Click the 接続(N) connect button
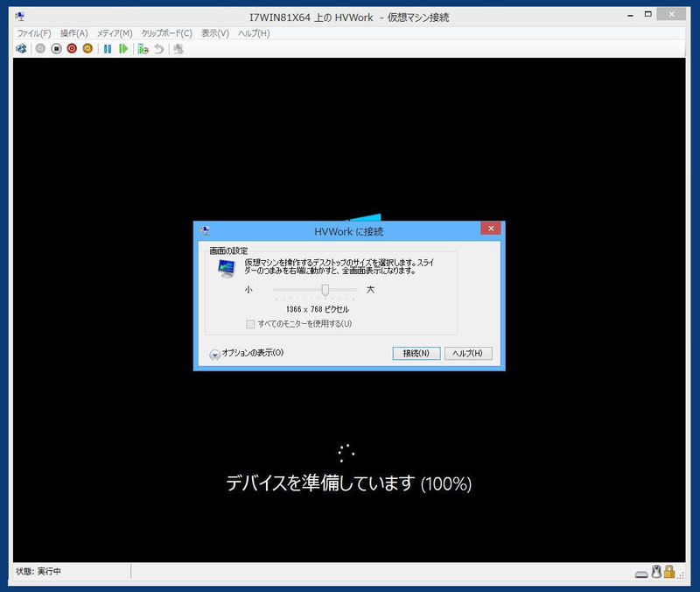The width and height of the screenshot is (700, 592). (x=416, y=353)
